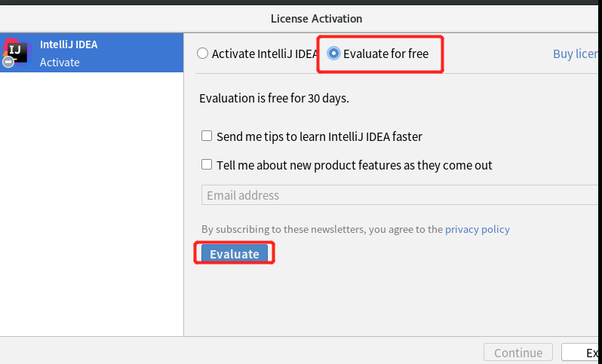Viewport: 602px width, 364px height.
Task: Click the gray minus badge on the IJ logo
Action: tap(8, 62)
